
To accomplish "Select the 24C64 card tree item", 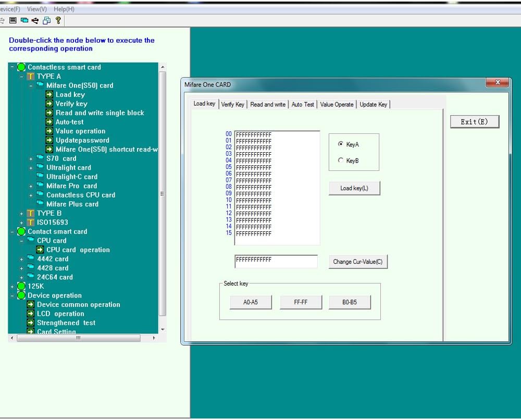I will (55, 277).
